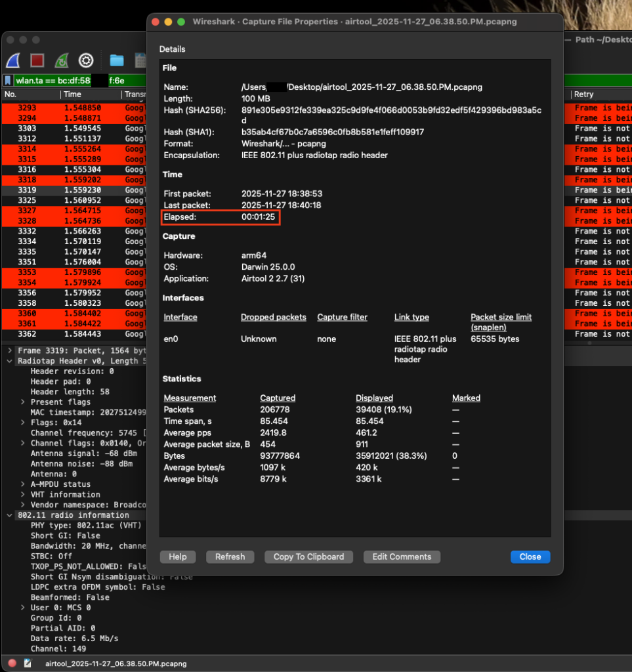This screenshot has height=672, width=632.
Task: Open a capture file via the folder icon
Action: click(117, 61)
